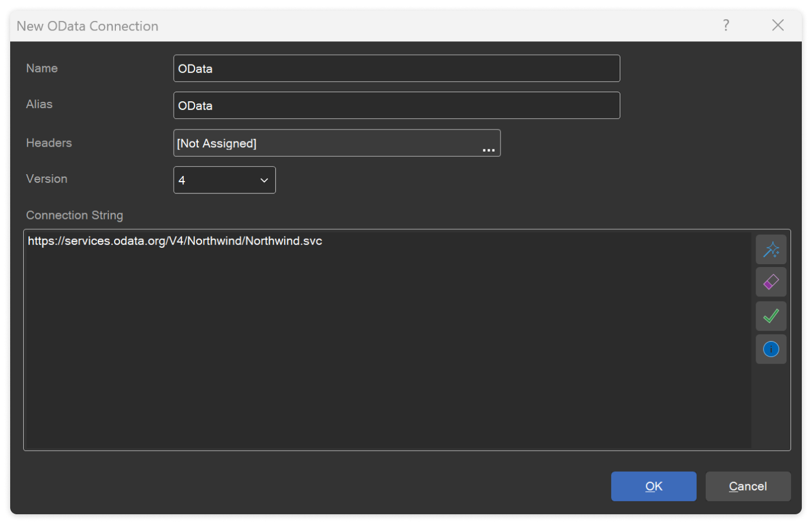Click the Name field label

click(x=42, y=68)
